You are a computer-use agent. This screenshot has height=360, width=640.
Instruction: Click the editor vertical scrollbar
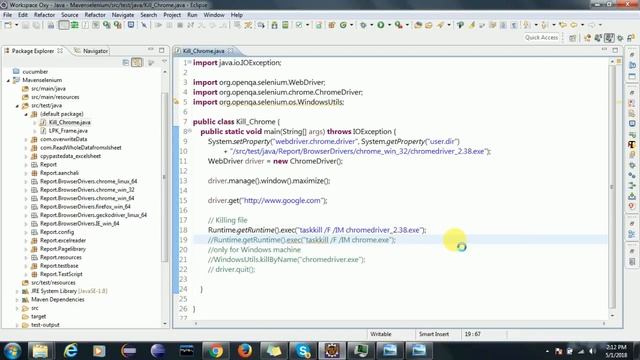tap(611, 186)
